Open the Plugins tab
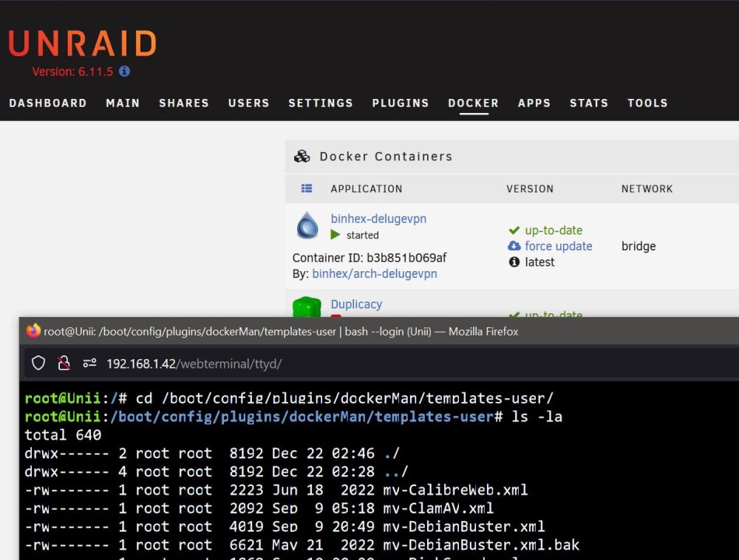Image resolution: width=739 pixels, height=560 pixels. (401, 103)
